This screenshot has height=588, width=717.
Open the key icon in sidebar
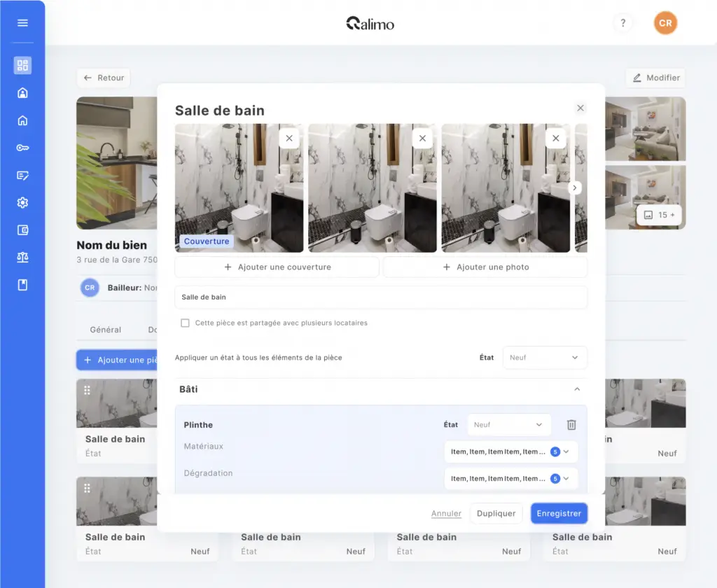[x=22, y=148]
